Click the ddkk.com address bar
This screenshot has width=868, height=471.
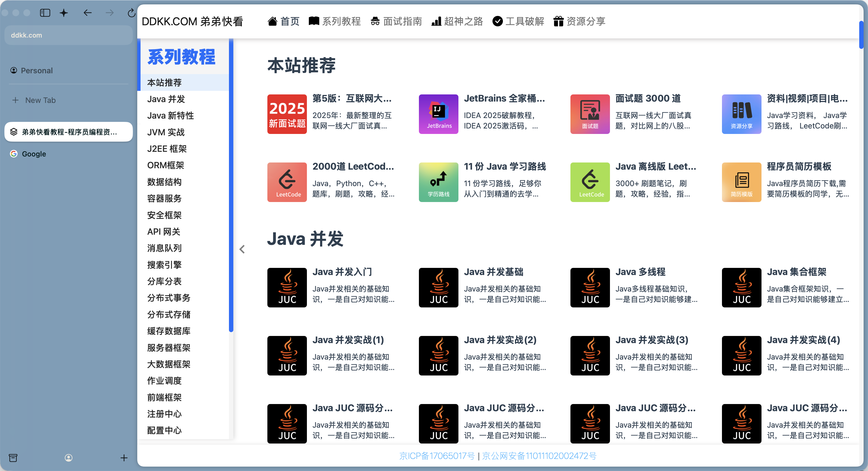[x=68, y=35]
